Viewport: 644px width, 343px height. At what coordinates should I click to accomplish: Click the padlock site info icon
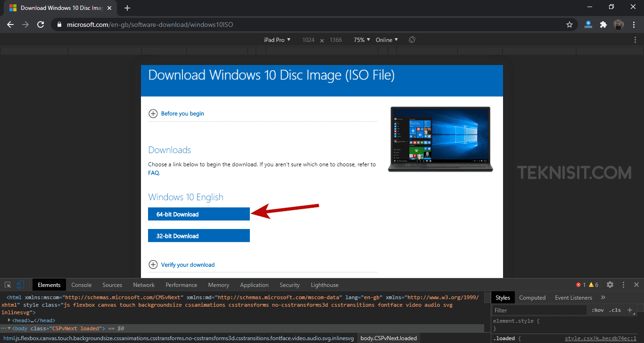click(59, 24)
